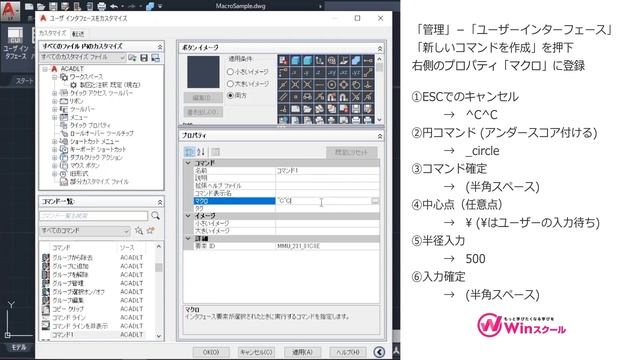The image size is (640, 360).
Task: Open the すべてのコマンド filter dropdown
Action: click(x=85, y=231)
